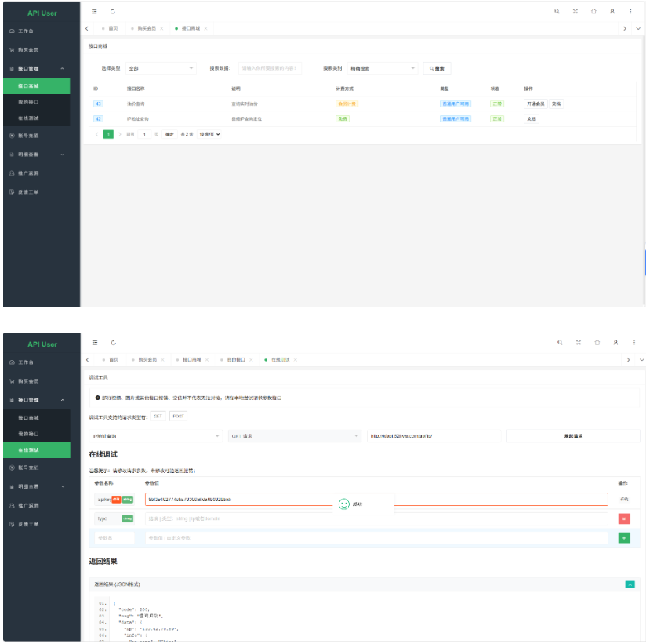Click the sidebar collapse icon in the upper window

(95, 12)
